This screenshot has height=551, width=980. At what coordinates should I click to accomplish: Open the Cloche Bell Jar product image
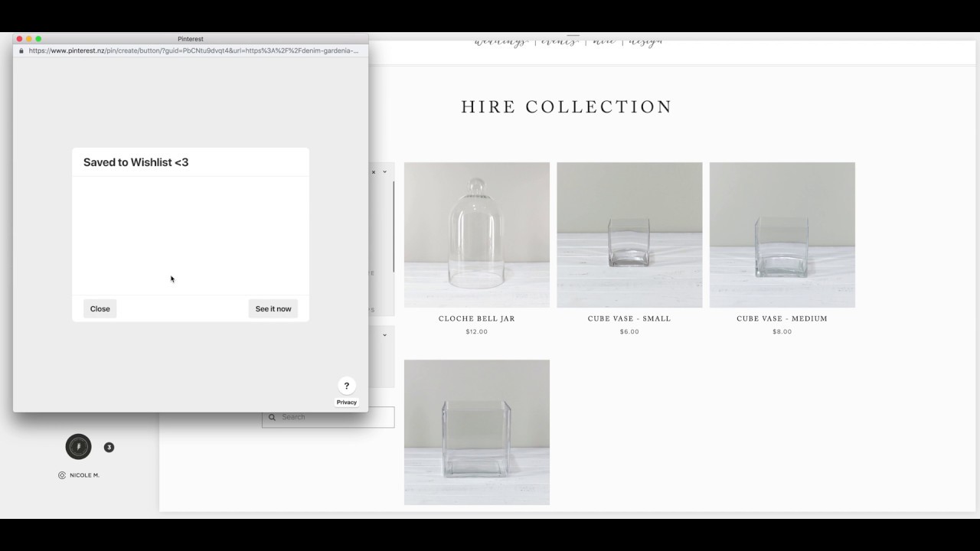click(477, 235)
